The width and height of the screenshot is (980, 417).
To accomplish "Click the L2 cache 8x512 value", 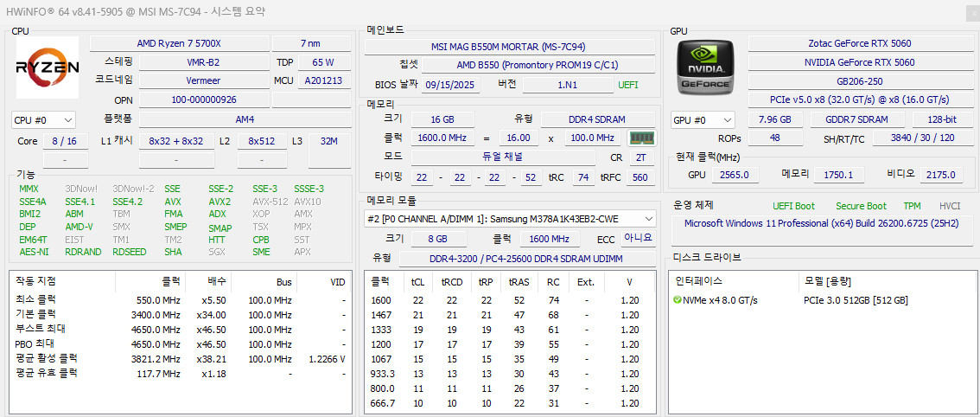I will (262, 142).
